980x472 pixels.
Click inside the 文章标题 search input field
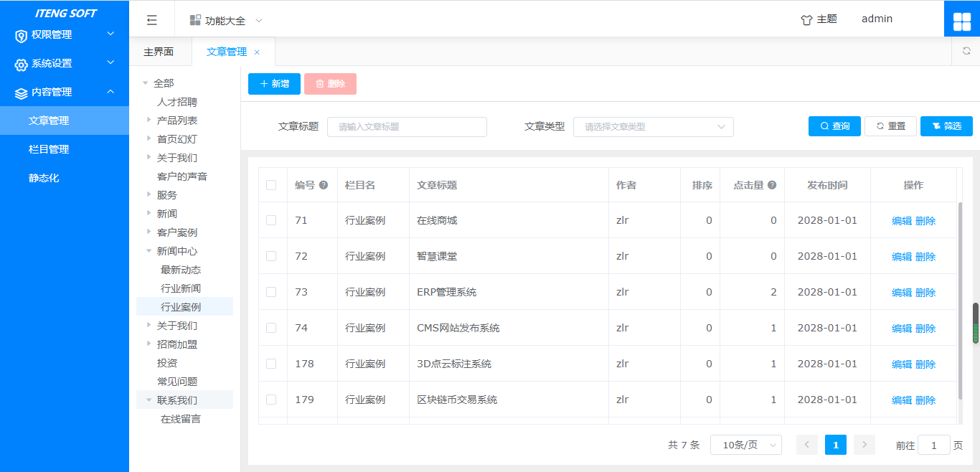[x=407, y=126]
